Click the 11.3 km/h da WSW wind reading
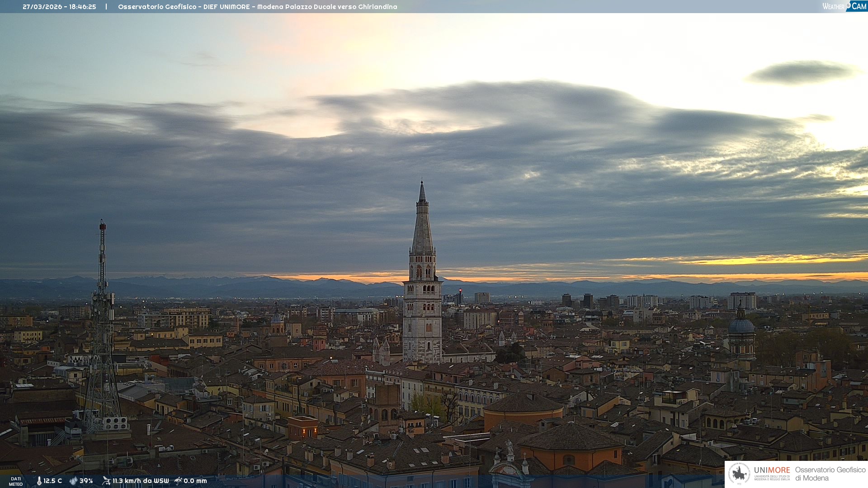This screenshot has height=488, width=868. [141, 481]
